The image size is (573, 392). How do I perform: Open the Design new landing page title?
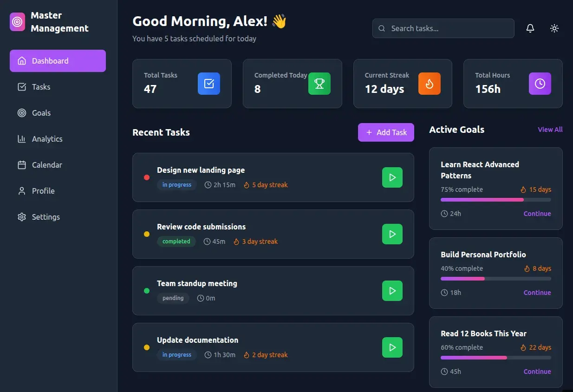click(x=201, y=170)
